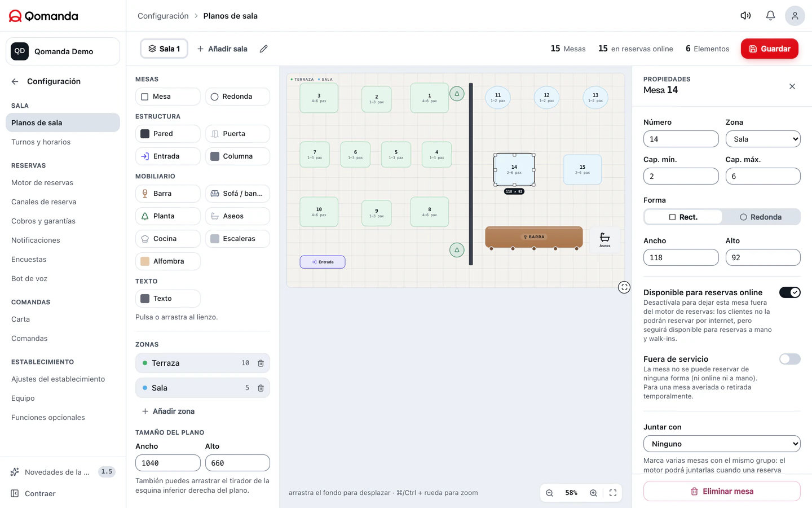Image resolution: width=812 pixels, height=508 pixels.
Task: Toggle Disponible para reservas online
Action: [790, 292]
